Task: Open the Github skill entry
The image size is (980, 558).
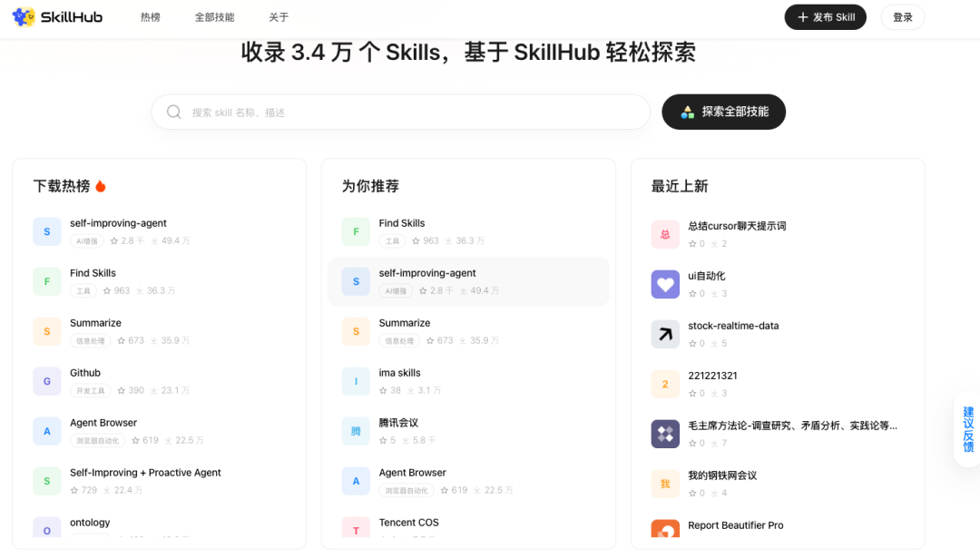Action: [x=85, y=373]
